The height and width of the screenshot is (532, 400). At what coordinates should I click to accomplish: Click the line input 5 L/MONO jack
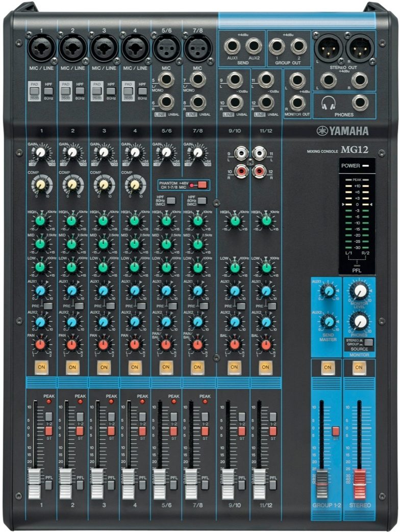[x=166, y=80]
